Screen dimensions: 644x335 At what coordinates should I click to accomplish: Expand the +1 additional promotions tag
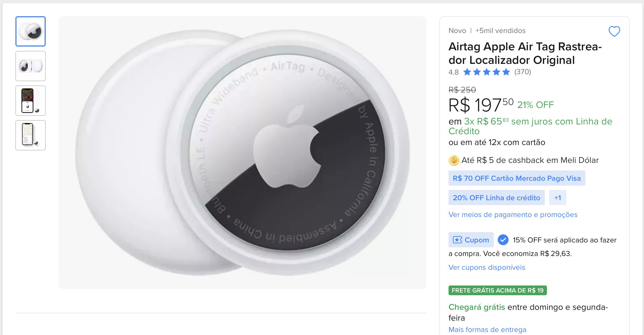[x=557, y=198]
